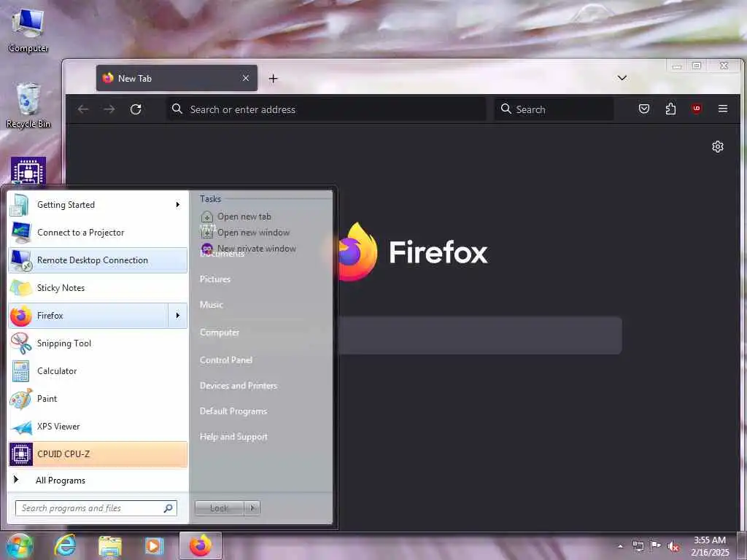Select the Computer desktop icon
Image resolution: width=747 pixels, height=560 pixels.
[x=28, y=30]
